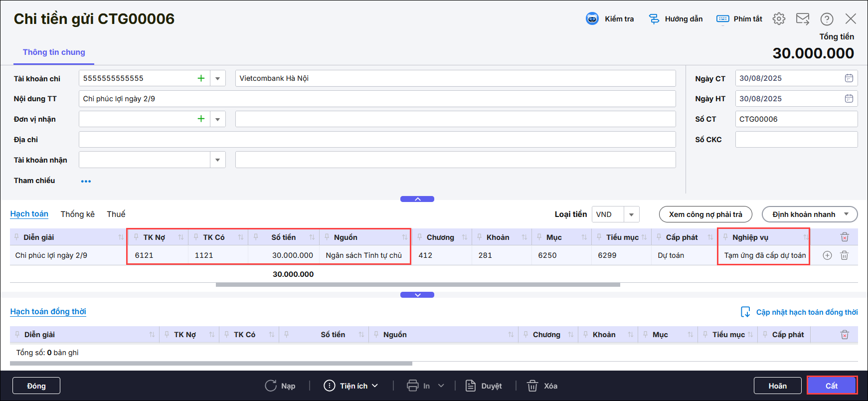This screenshot has height=401, width=868.
Task: Open the settings gear icon
Action: [x=779, y=19]
